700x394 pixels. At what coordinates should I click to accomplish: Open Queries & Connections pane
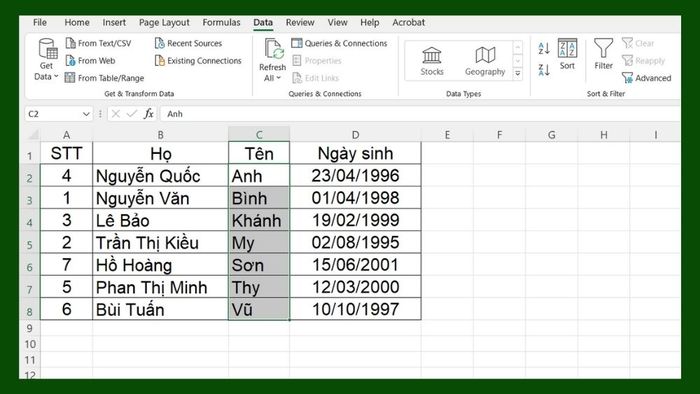[339, 43]
